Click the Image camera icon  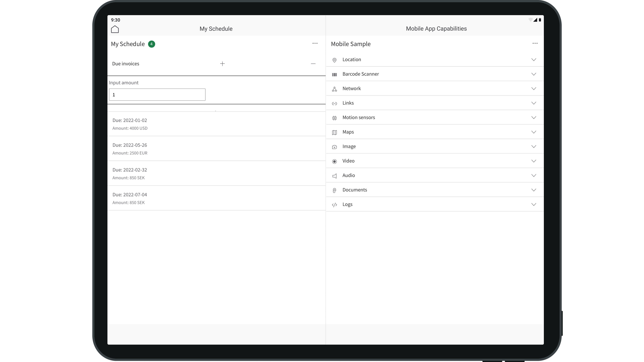click(334, 147)
